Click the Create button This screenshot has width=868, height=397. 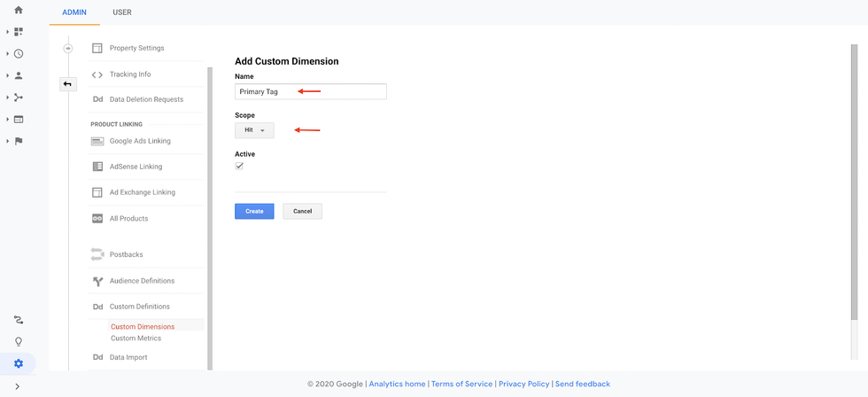pyautogui.click(x=254, y=211)
